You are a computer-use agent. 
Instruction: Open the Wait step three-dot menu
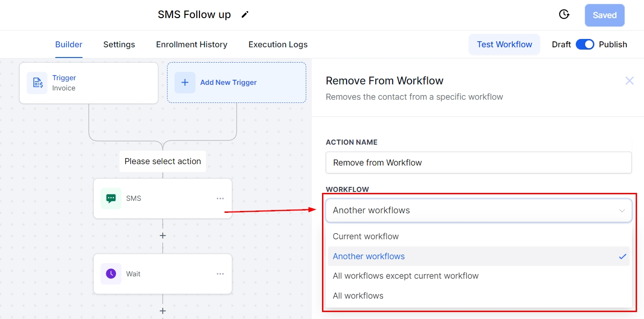220,274
